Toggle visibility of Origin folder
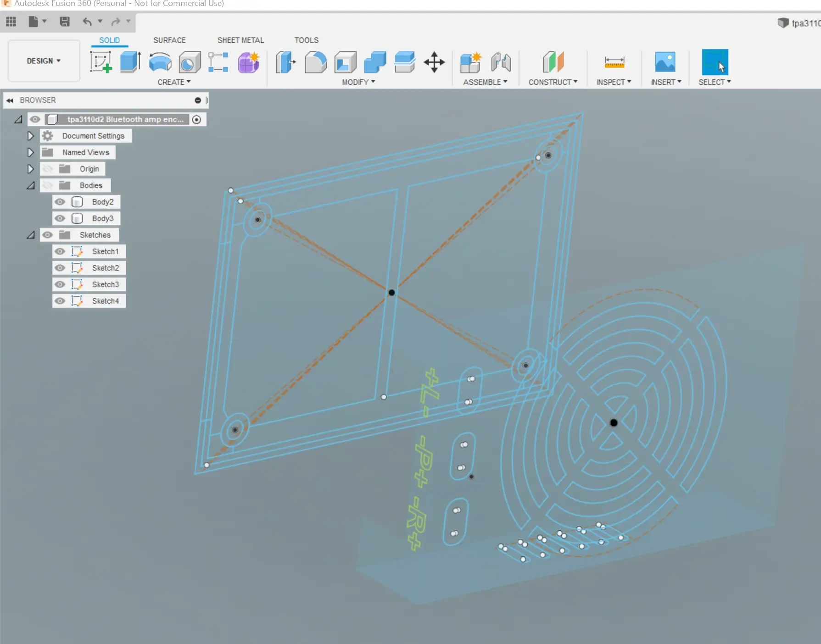Screen dimensions: 821x644 (x=47, y=169)
